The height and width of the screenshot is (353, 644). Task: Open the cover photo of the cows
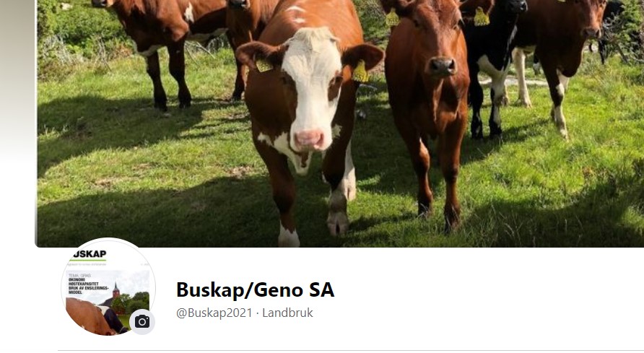[x=341, y=123]
